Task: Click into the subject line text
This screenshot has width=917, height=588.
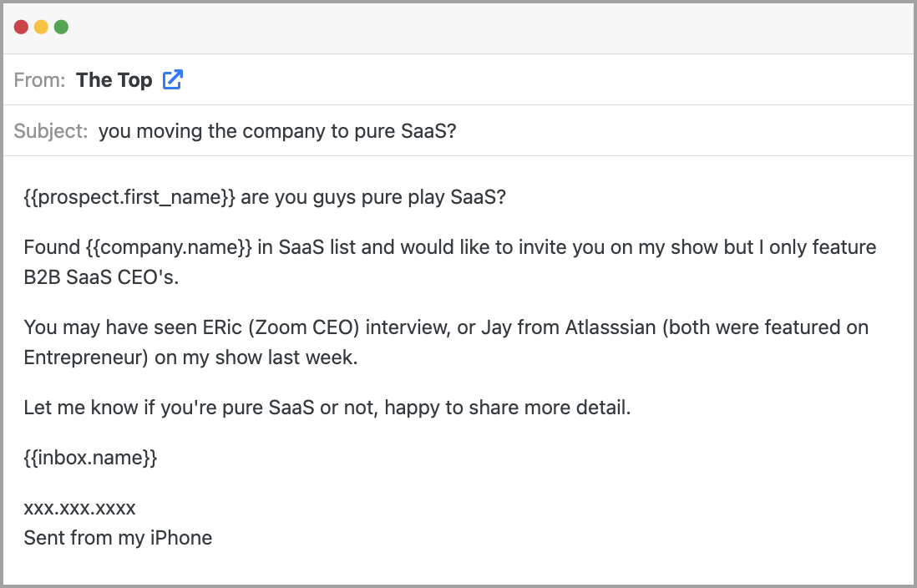Action: (277, 131)
